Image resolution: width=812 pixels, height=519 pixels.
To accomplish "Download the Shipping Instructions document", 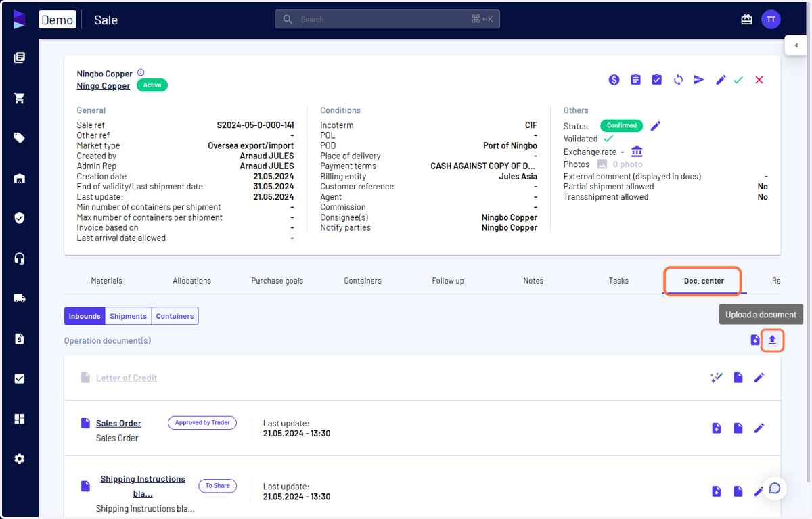I will coord(717,491).
